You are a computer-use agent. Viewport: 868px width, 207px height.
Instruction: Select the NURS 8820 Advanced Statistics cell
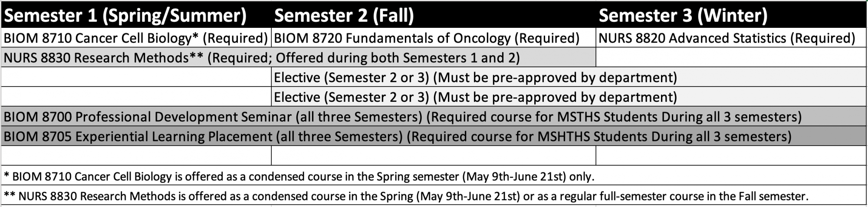pyautogui.click(x=727, y=38)
